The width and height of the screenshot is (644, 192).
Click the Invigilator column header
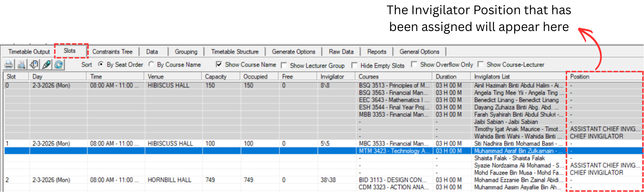[336, 76]
